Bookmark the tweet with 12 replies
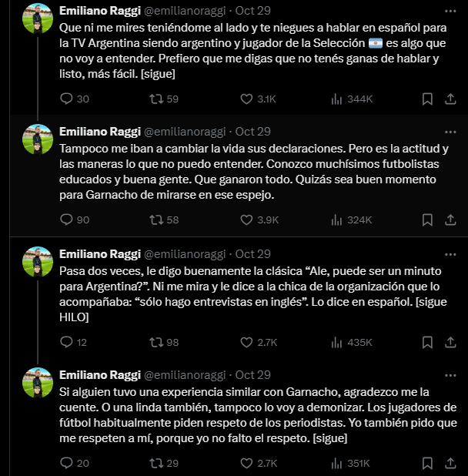468x476 pixels. [x=428, y=341]
